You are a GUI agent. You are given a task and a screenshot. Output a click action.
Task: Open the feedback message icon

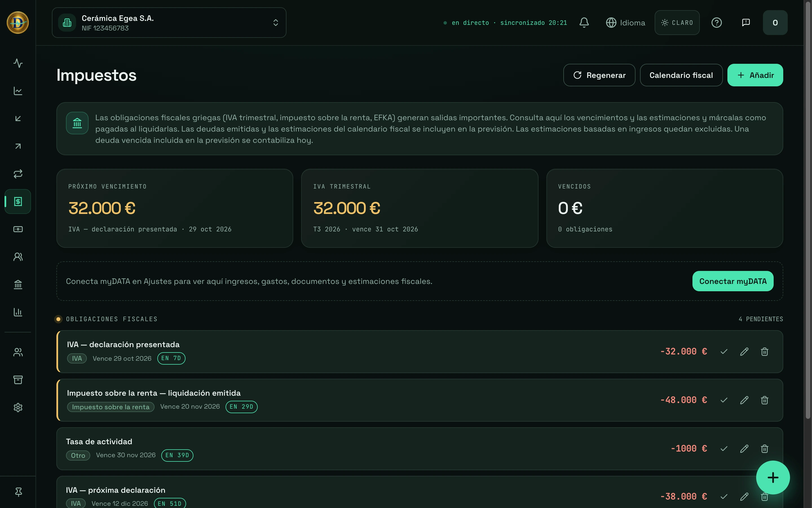745,23
